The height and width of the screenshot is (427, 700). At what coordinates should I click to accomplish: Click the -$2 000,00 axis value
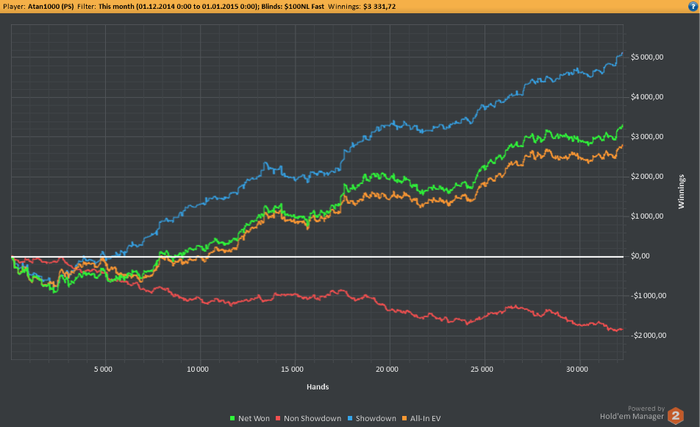[649, 335]
